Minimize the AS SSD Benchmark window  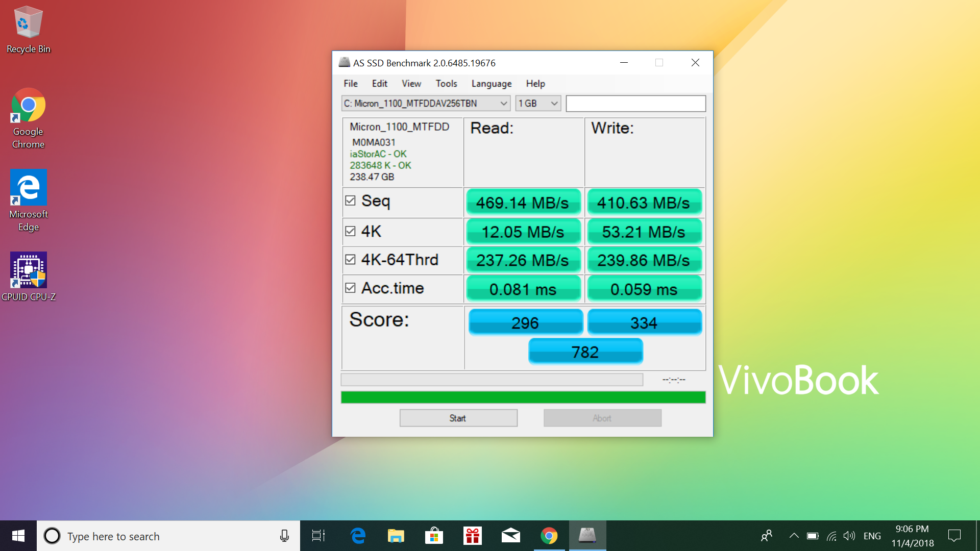(624, 62)
